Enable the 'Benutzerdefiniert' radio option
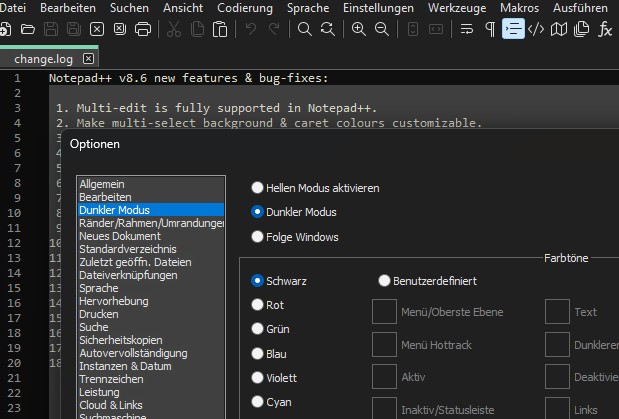Image resolution: width=619 pixels, height=419 pixels. click(x=385, y=281)
